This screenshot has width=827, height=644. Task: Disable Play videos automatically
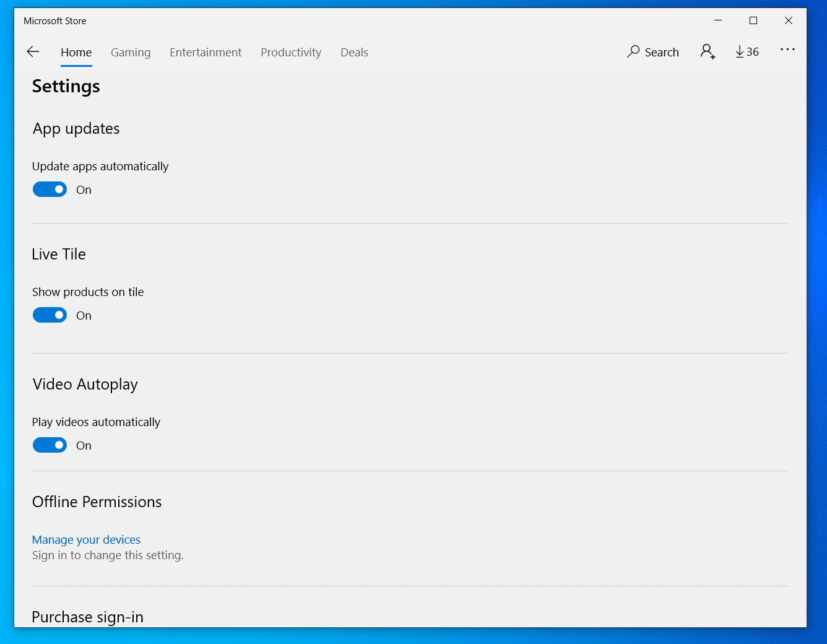pyautogui.click(x=50, y=445)
